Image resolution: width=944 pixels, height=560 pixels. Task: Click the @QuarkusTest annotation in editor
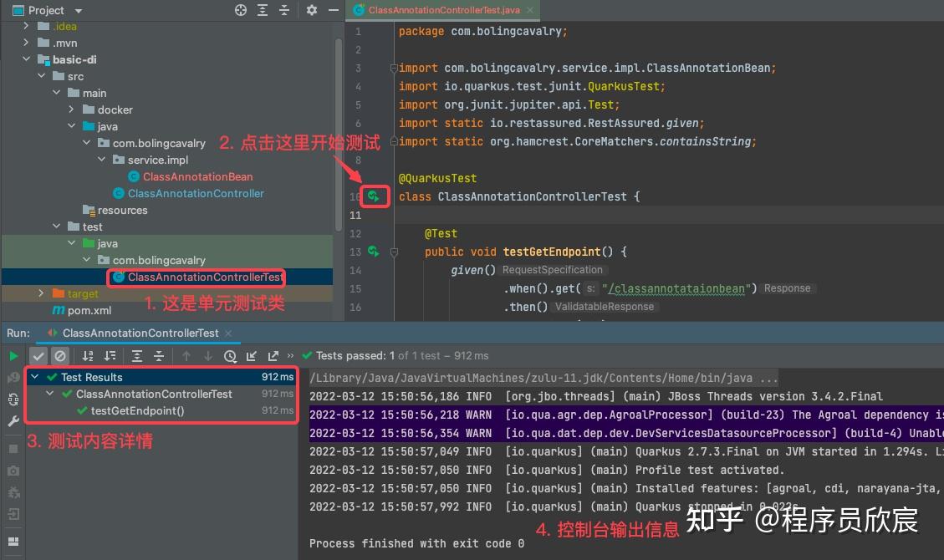click(x=437, y=178)
